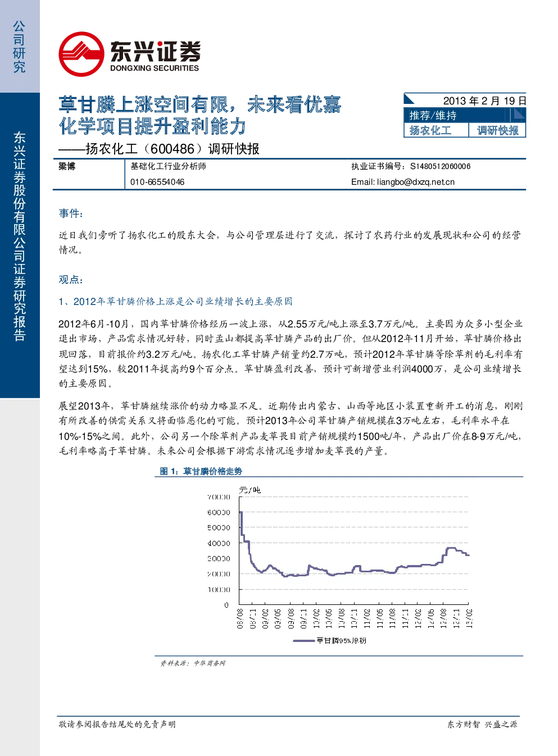Image resolution: width=558 pixels, height=756 pixels.
Task: Click the 观点 section heading
Action: [x=71, y=280]
